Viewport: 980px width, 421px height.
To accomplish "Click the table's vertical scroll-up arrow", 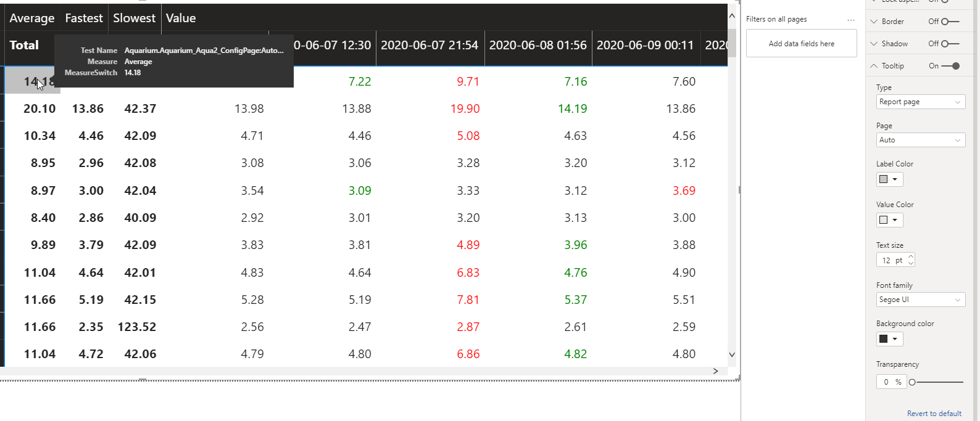I will pos(732,17).
